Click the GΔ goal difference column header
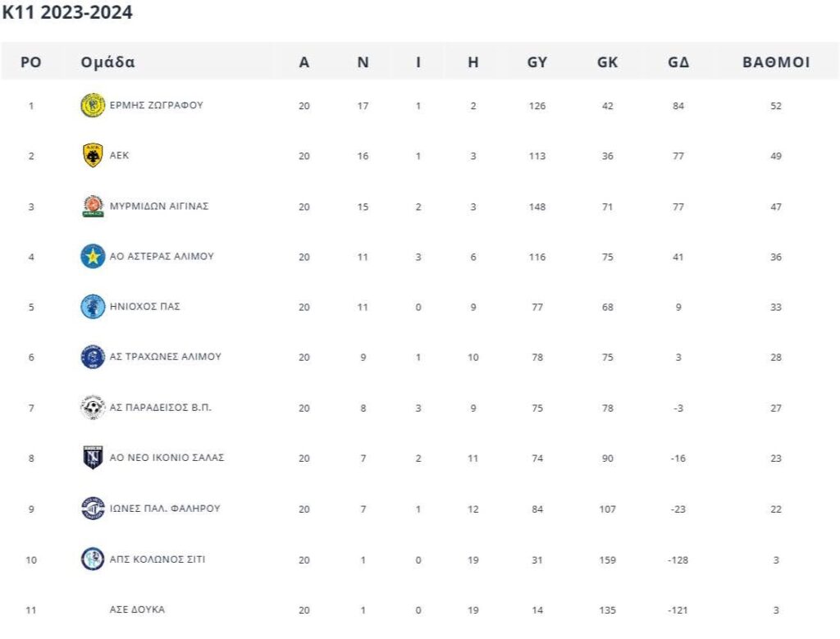 (x=678, y=62)
